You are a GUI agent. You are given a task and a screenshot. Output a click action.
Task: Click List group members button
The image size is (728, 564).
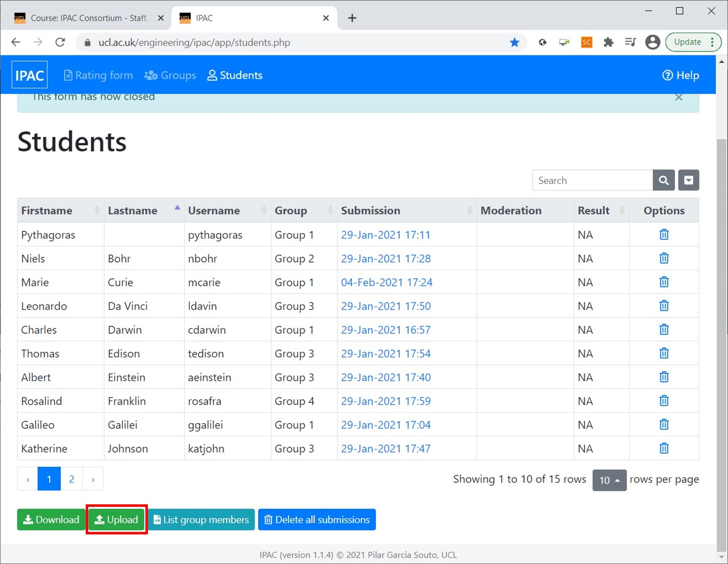tap(201, 519)
